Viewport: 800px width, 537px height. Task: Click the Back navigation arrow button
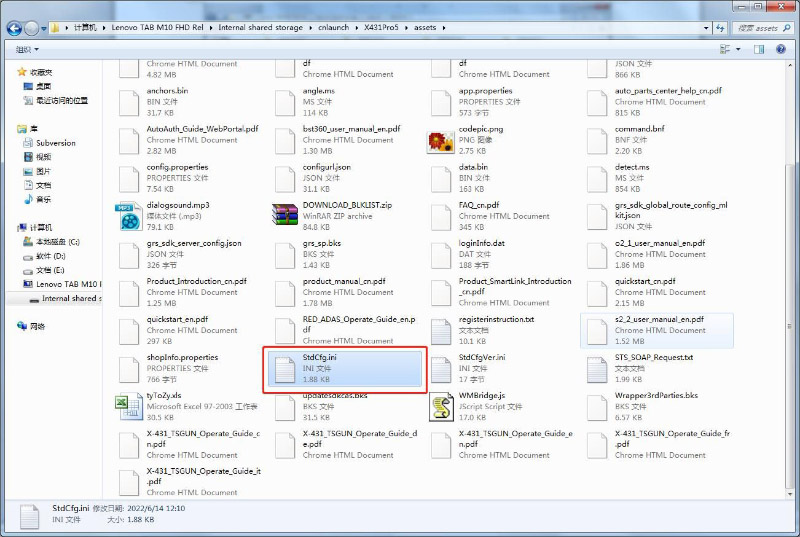(15, 28)
